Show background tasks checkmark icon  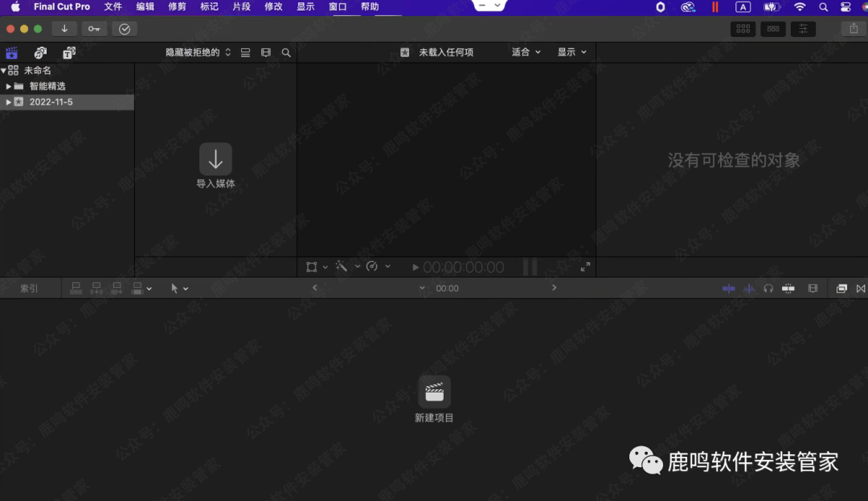(125, 29)
